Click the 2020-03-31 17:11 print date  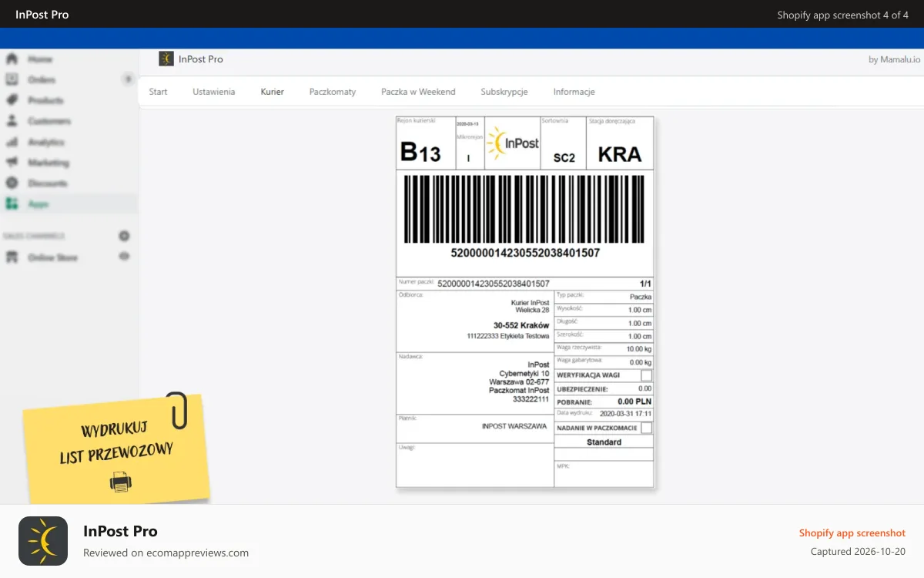pos(625,414)
